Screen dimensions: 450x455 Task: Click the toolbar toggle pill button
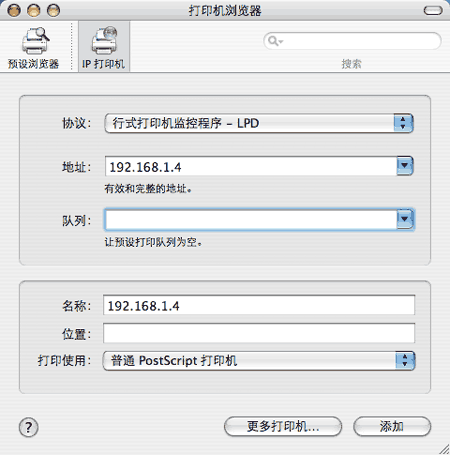tap(433, 11)
